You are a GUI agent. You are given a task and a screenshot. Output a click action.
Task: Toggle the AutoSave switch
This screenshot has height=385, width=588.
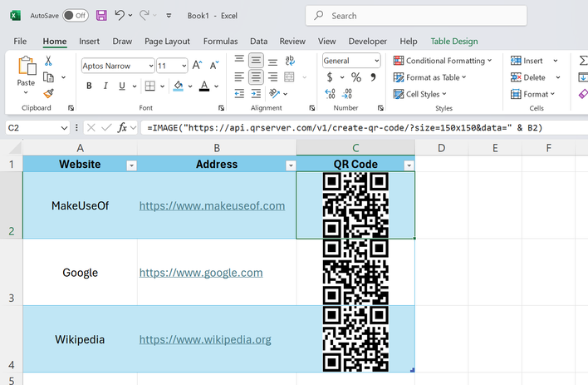pyautogui.click(x=76, y=16)
